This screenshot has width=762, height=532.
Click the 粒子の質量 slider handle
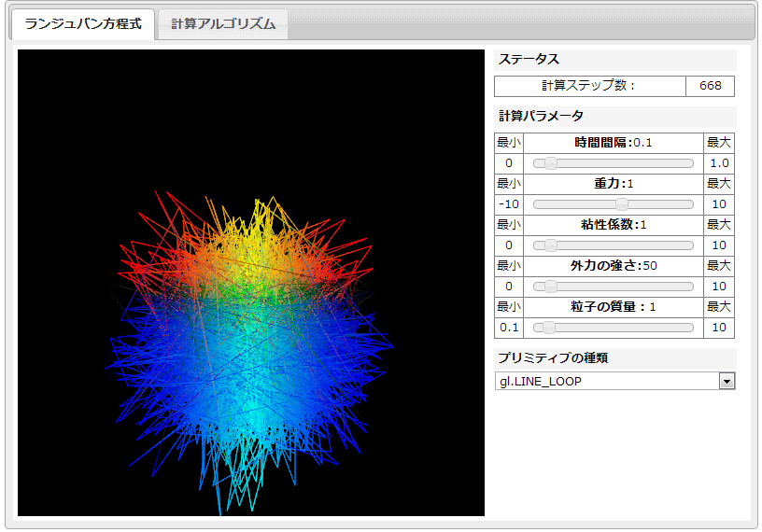click(549, 328)
